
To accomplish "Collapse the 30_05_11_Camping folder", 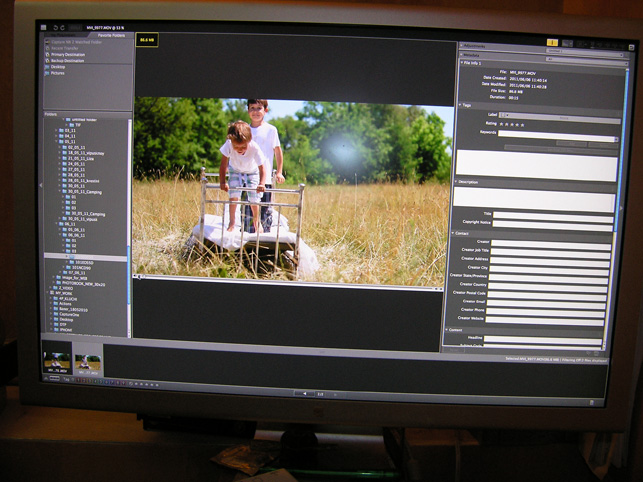I will click(x=60, y=192).
